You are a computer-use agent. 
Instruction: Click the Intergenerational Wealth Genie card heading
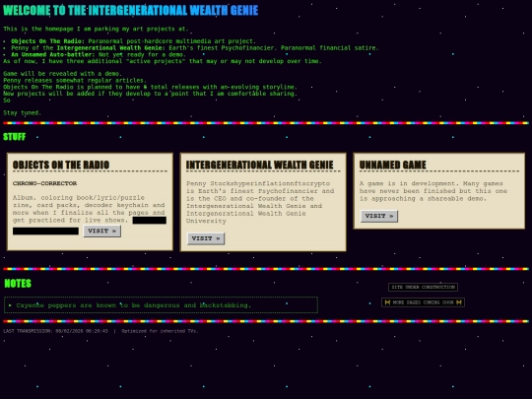[x=259, y=165]
